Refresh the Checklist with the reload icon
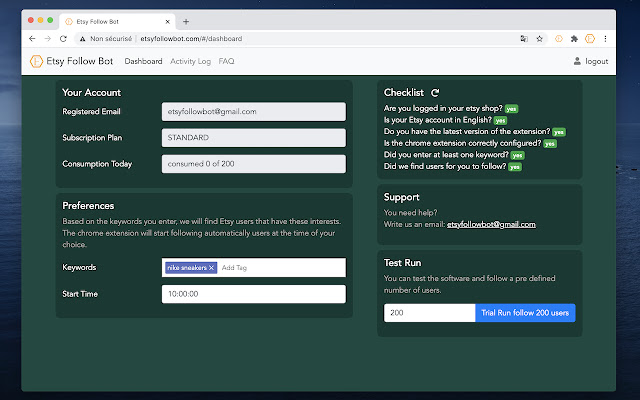 coord(435,93)
